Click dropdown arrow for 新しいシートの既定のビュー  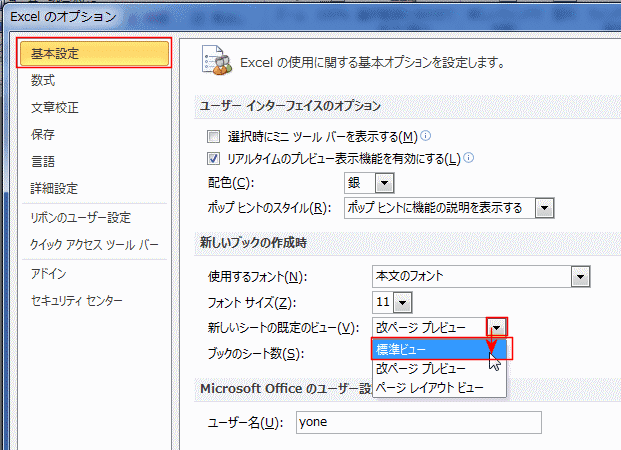[497, 328]
